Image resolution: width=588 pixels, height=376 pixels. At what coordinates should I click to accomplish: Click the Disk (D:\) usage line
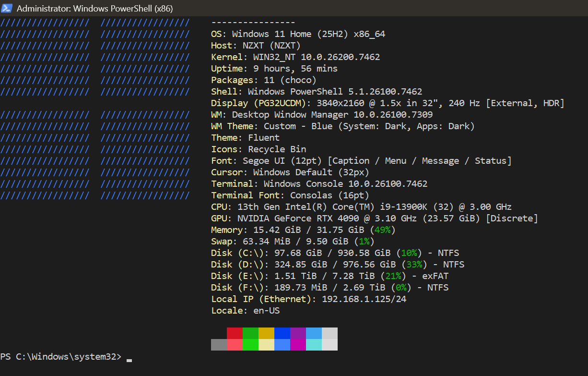coord(338,265)
